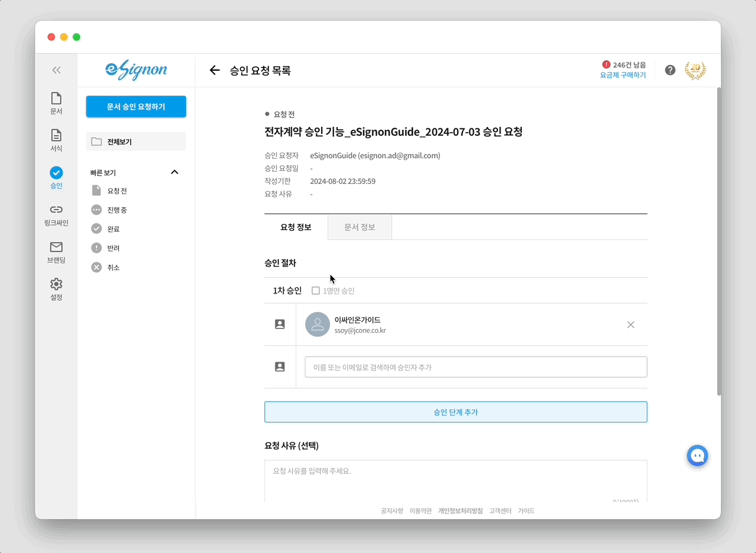Switch to 요청 정보 tab
The height and width of the screenshot is (553, 756).
point(296,227)
